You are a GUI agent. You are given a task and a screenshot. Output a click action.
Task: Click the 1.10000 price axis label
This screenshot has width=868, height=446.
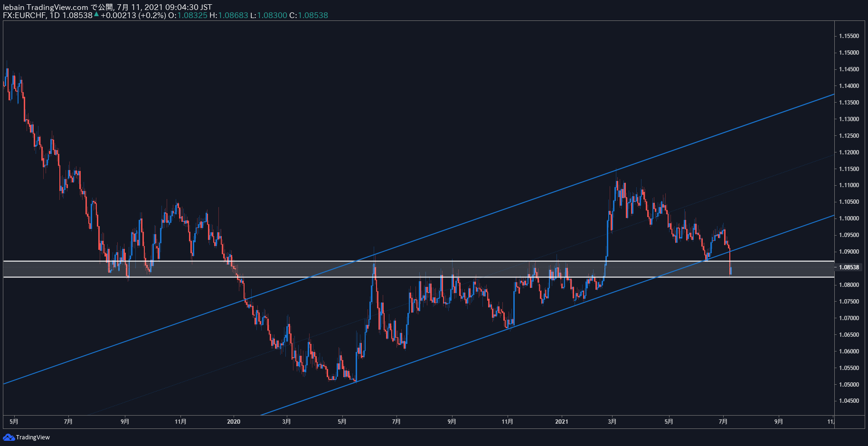[x=849, y=218]
